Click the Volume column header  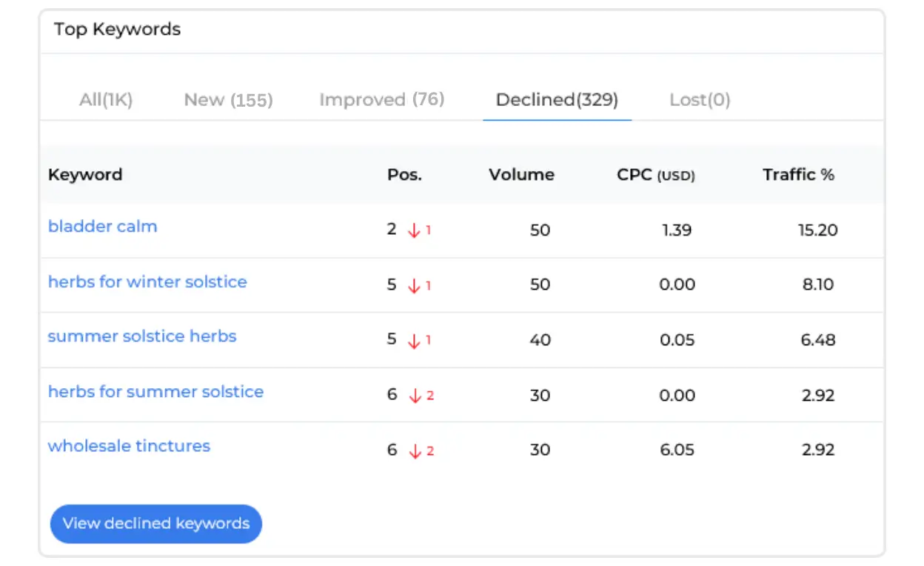point(521,175)
